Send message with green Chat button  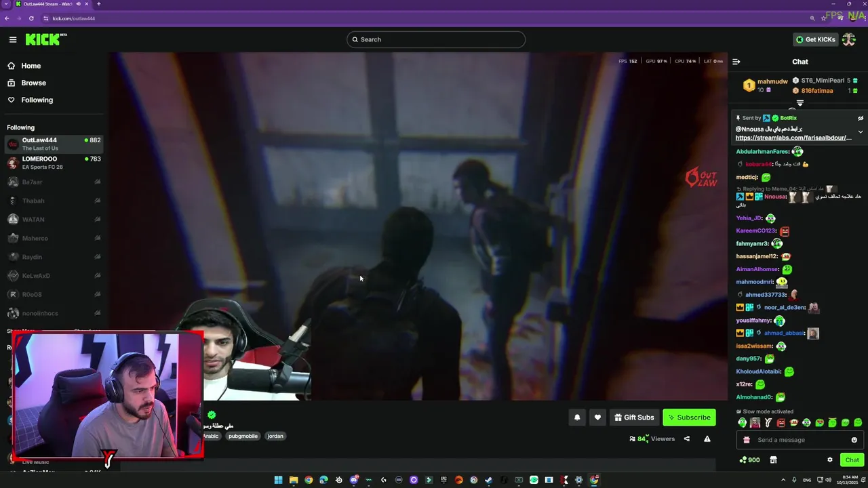tap(852, 460)
